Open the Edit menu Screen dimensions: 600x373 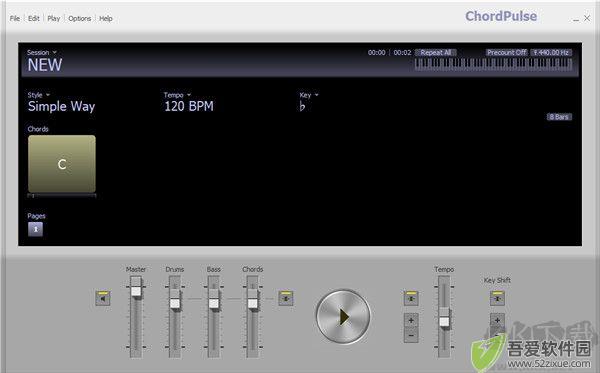[34, 18]
